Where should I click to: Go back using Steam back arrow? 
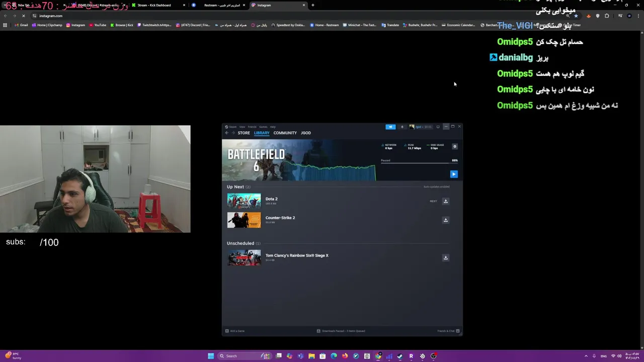[x=226, y=133]
